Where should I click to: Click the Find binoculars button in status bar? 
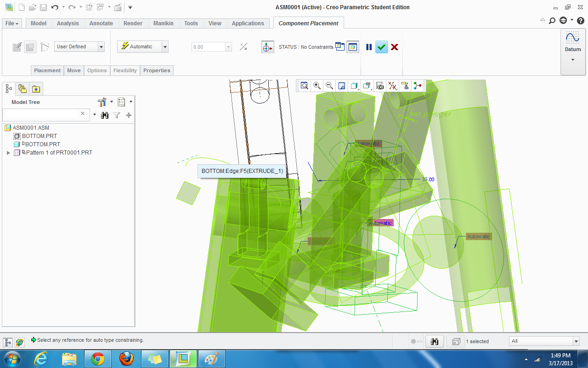[x=435, y=341]
